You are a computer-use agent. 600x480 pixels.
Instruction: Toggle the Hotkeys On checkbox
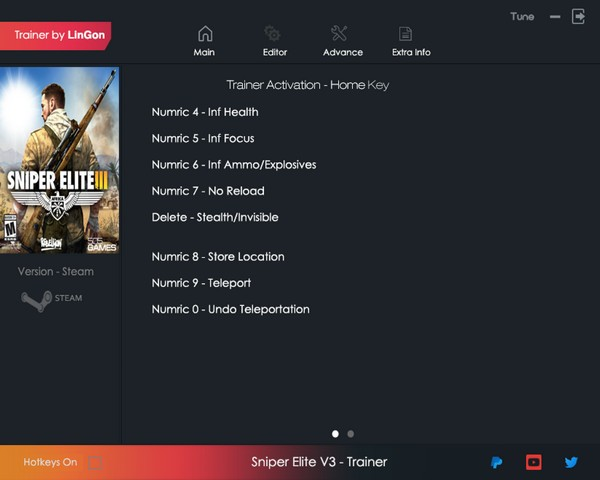click(95, 462)
